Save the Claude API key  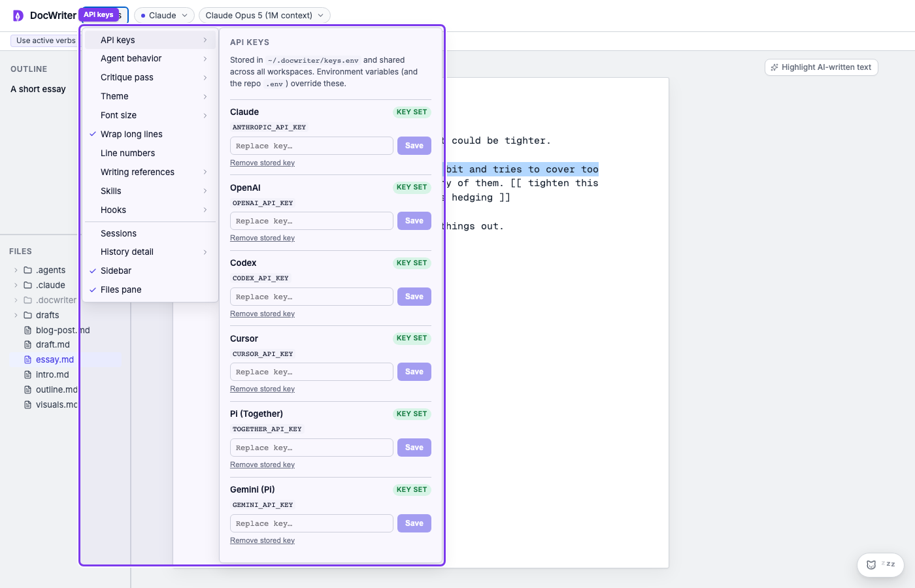pos(414,146)
